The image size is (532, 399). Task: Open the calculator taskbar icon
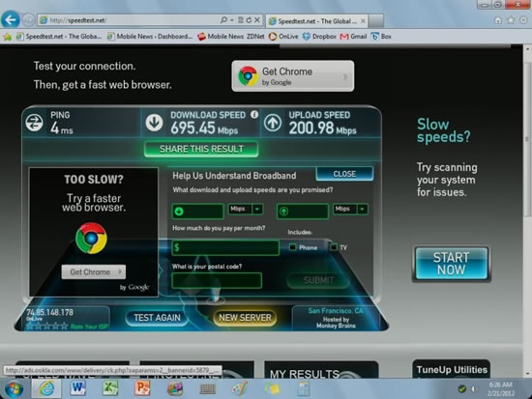coord(304,388)
